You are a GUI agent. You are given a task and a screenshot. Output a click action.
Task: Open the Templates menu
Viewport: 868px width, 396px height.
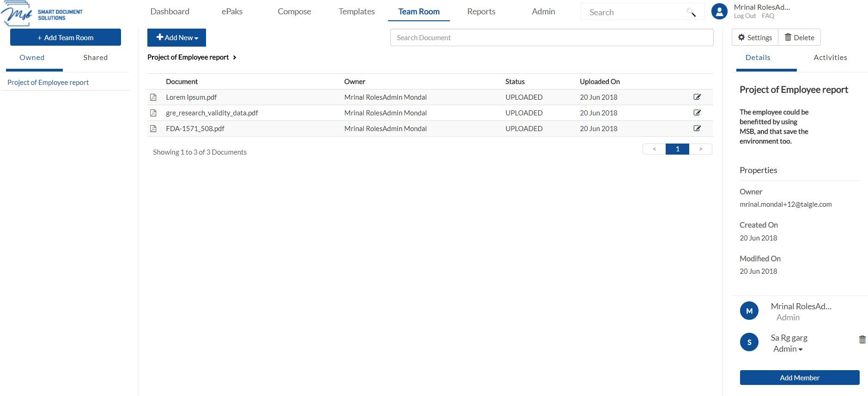[x=357, y=12]
